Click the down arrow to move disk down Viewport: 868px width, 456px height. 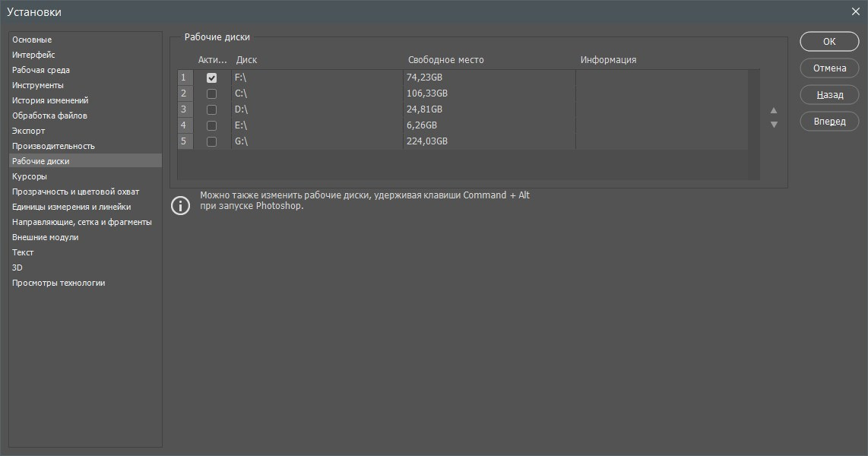pyautogui.click(x=774, y=125)
